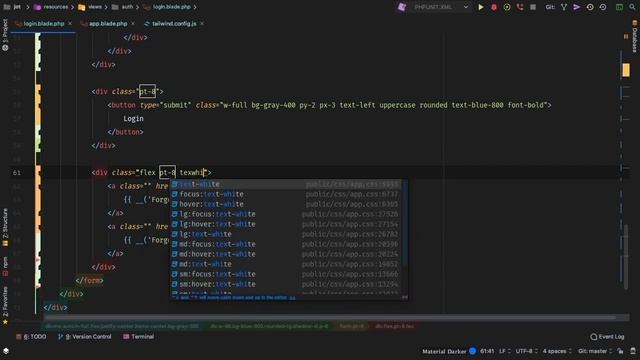Open the Project tool window sidebar

[5, 35]
